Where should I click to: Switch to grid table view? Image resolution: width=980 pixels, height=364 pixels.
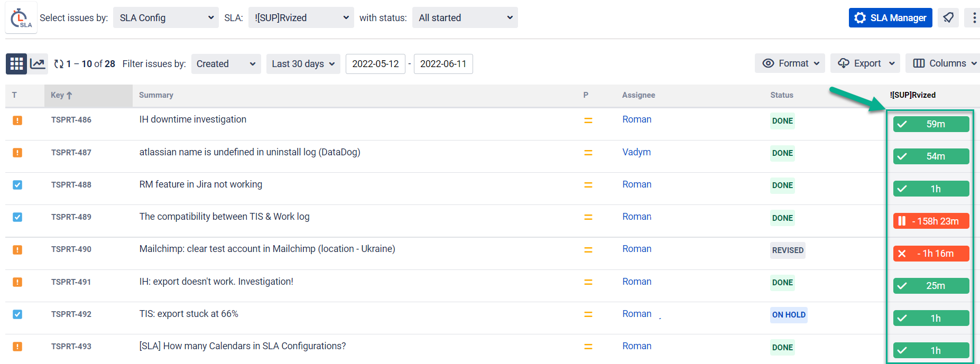pos(16,64)
